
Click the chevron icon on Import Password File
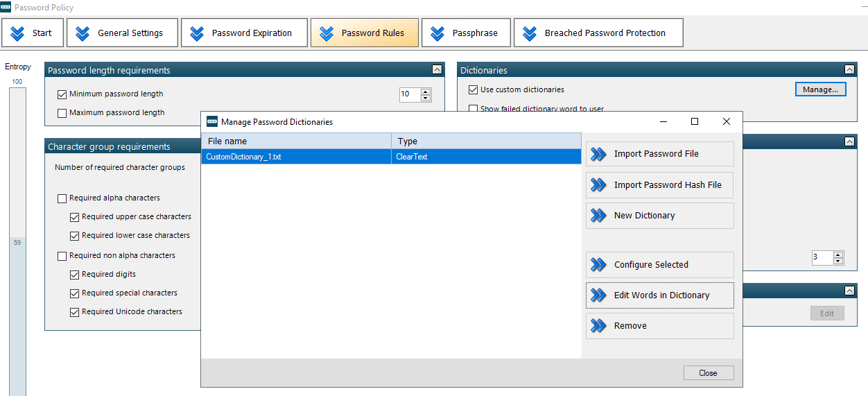pos(598,154)
